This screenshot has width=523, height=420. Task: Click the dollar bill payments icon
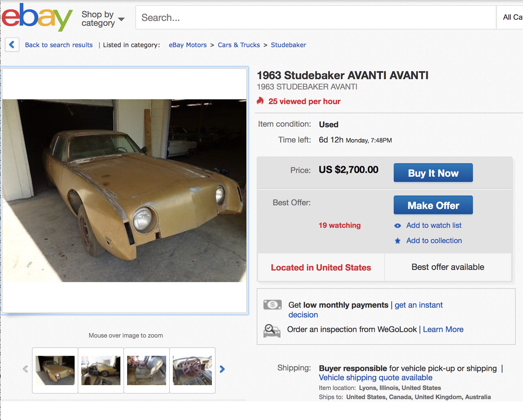[x=272, y=305]
